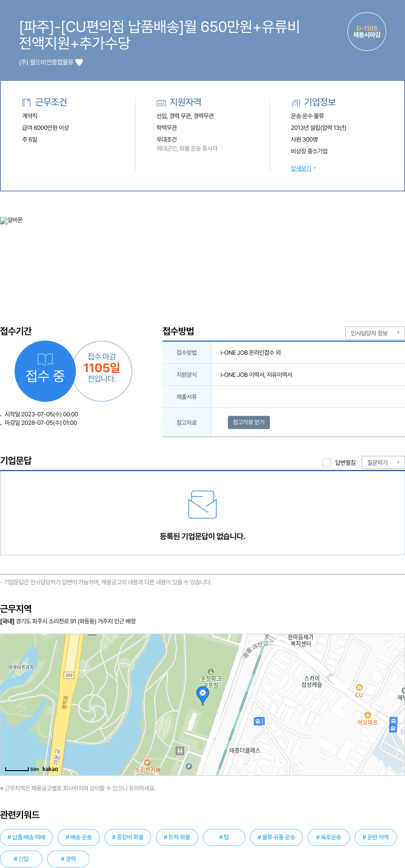Select the # 육로운송 keyword tag
This screenshot has height=868, width=405.
329,837
